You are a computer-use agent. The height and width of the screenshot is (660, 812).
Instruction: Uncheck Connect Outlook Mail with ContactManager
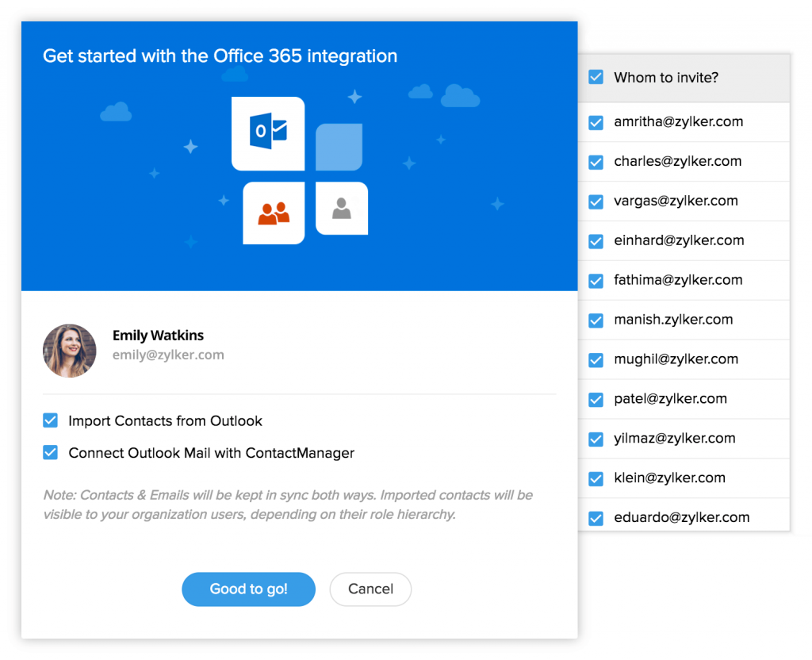[x=50, y=452]
